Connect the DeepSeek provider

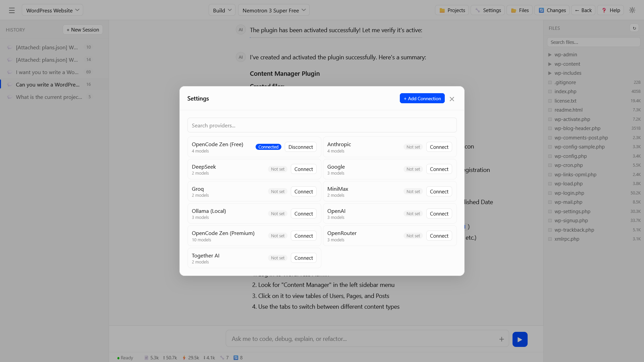click(304, 169)
